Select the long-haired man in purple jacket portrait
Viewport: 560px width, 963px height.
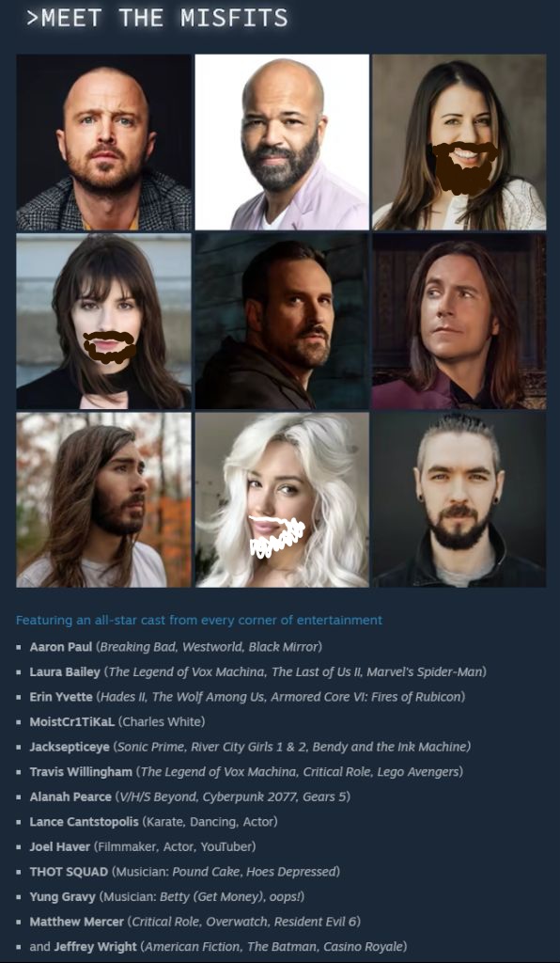click(459, 322)
